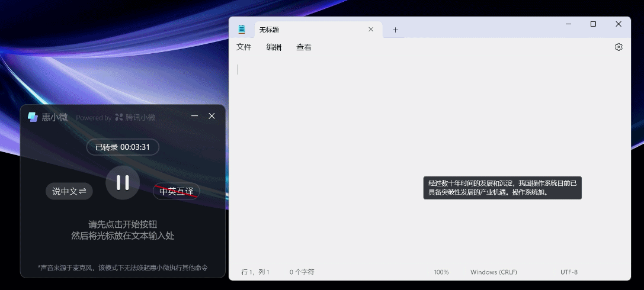The image size is (644, 290).
Task: Add a new Notepad tab with plus
Action: coord(395,30)
